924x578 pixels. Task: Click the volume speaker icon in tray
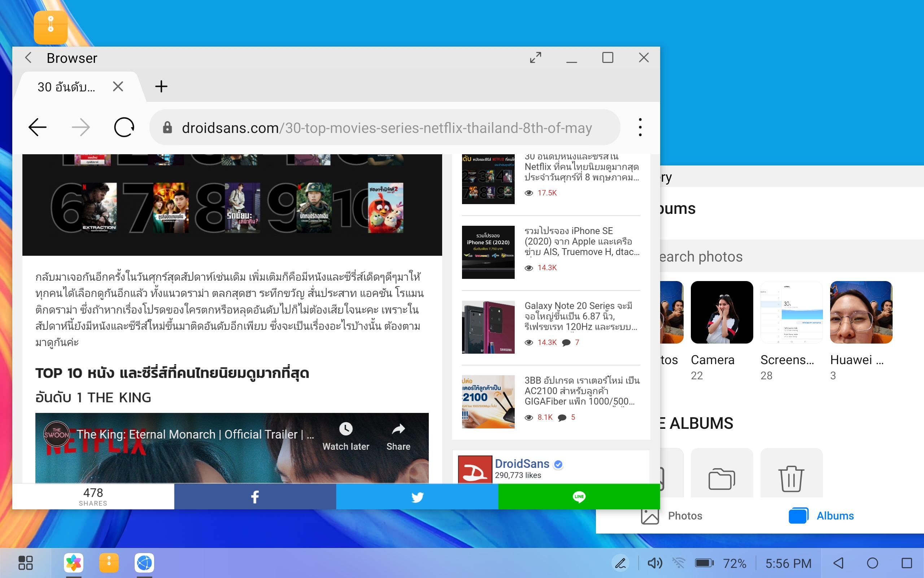[x=655, y=563]
